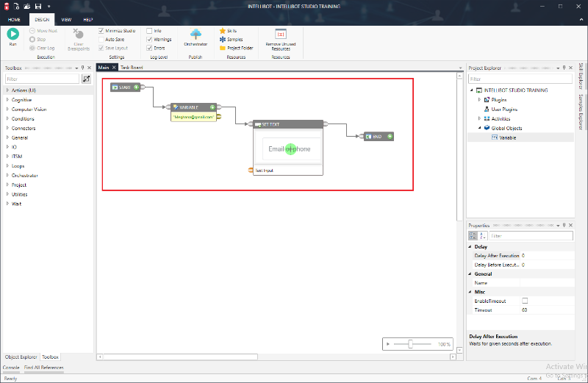Collapse the Global Objects tree node
Viewport: 588px width, 383px height.
(479, 127)
